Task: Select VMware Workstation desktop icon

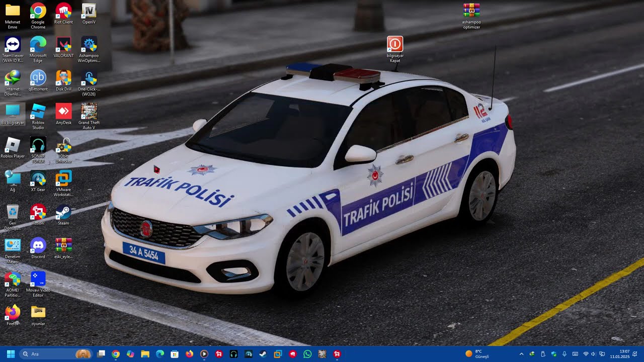Action: pyautogui.click(x=63, y=184)
